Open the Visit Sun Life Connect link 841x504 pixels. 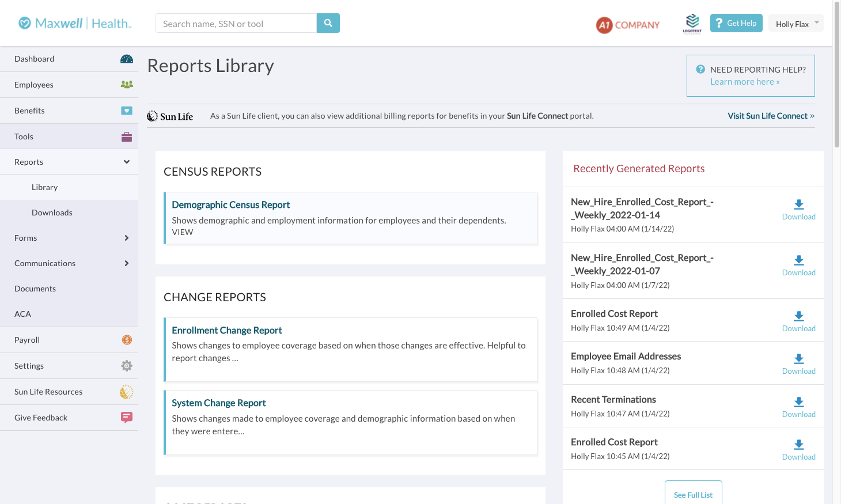pos(771,116)
